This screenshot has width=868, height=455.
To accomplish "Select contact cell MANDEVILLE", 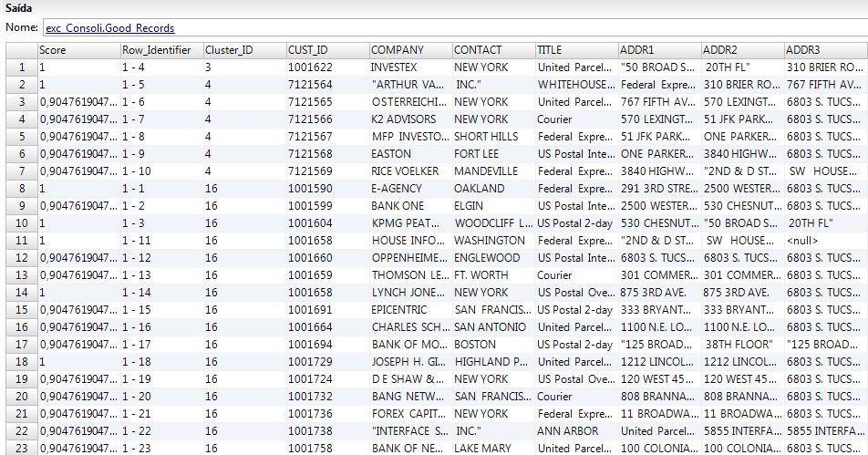I will tap(494, 171).
